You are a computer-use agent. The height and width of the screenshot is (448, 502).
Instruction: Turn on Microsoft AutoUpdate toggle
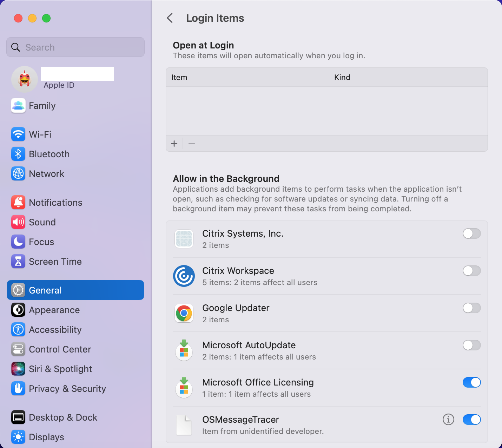click(471, 345)
